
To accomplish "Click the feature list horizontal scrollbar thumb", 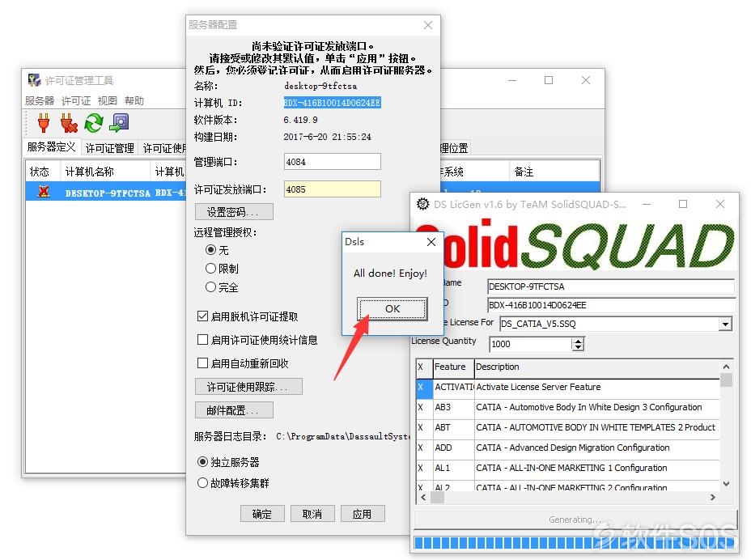I will (x=437, y=498).
